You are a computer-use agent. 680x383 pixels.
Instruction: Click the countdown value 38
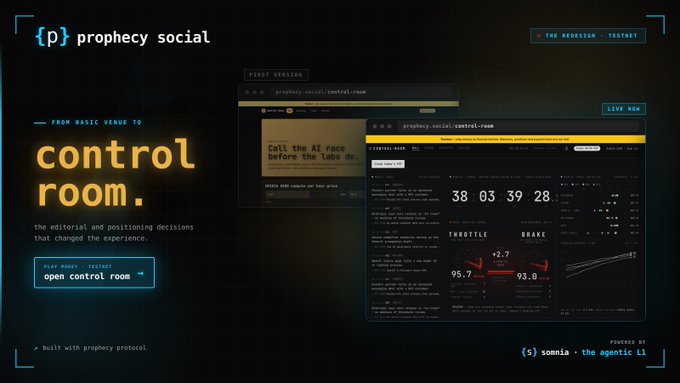tap(460, 196)
